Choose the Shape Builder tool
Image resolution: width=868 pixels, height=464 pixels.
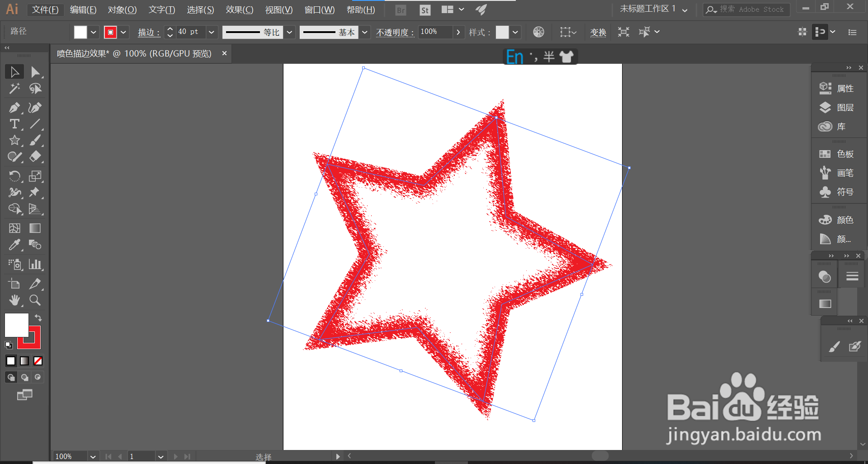(x=14, y=208)
